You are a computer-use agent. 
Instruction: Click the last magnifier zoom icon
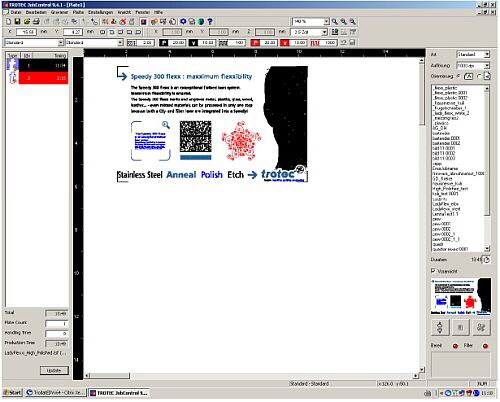(353, 22)
